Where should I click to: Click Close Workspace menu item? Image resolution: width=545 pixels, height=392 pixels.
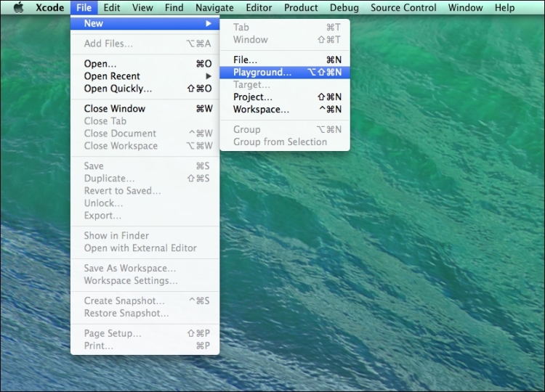[x=145, y=146]
